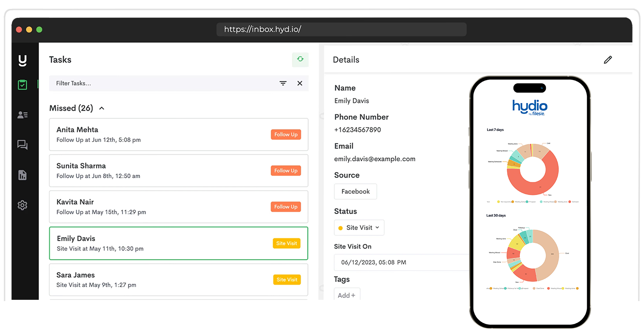Click Site Visit badge for Sara James
The width and height of the screenshot is (644, 335).
pyautogui.click(x=287, y=279)
